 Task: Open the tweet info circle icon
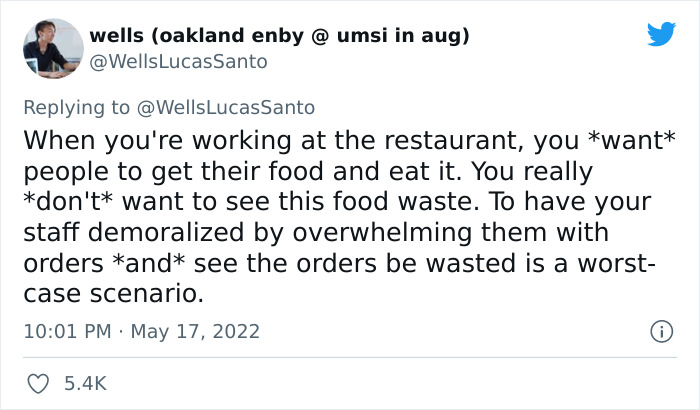tap(662, 331)
